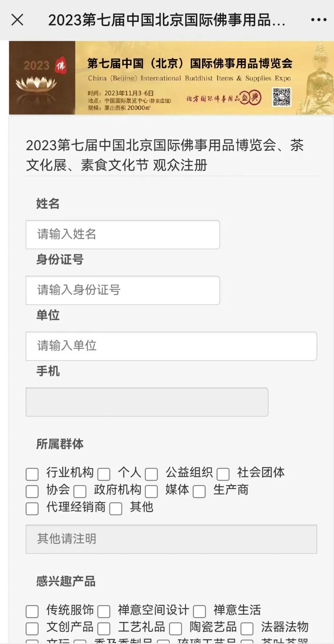Focus the 请输入姓名 name field
Image resolution: width=334 pixels, height=644 pixels.
pos(123,235)
